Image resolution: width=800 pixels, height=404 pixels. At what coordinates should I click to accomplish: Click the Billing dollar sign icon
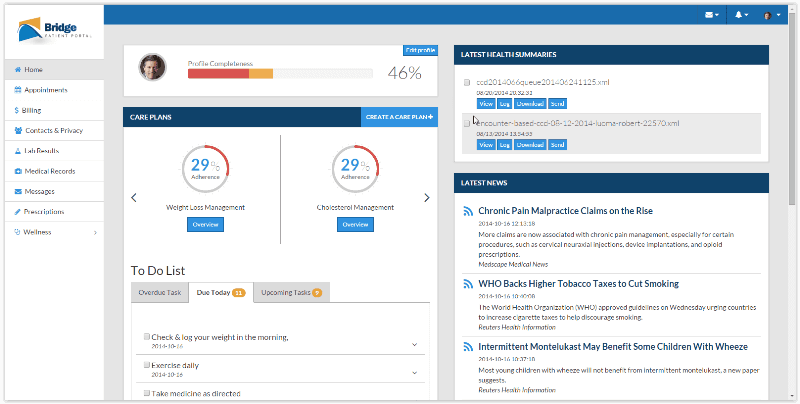click(x=17, y=110)
